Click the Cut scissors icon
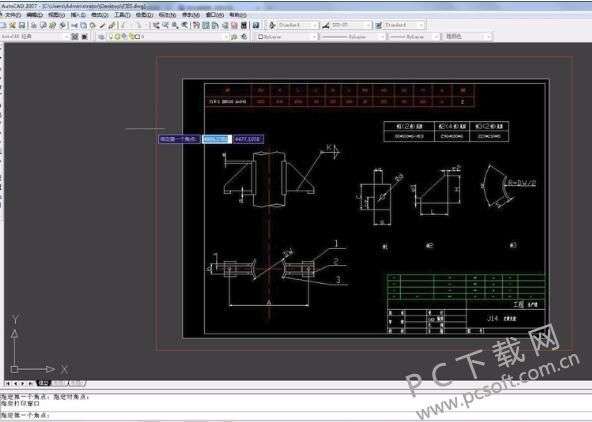 [x=74, y=25]
